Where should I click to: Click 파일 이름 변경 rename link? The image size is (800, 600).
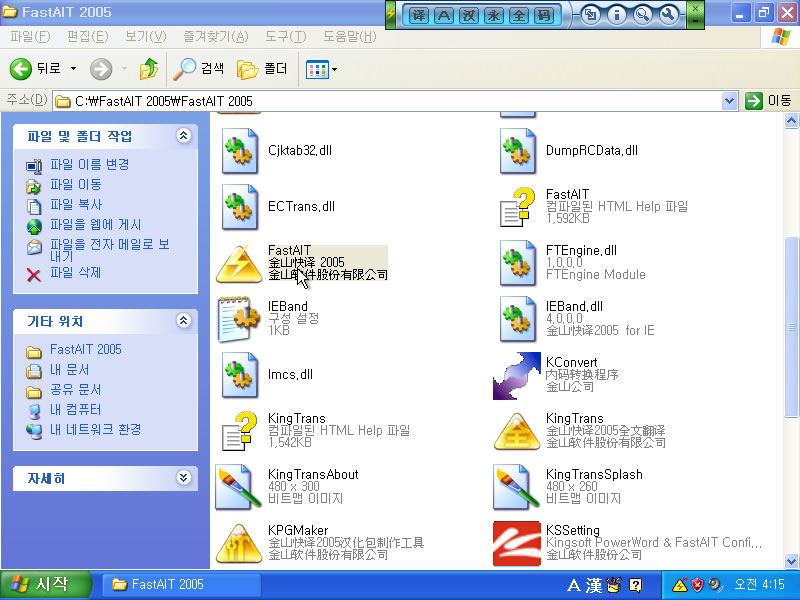[89, 164]
